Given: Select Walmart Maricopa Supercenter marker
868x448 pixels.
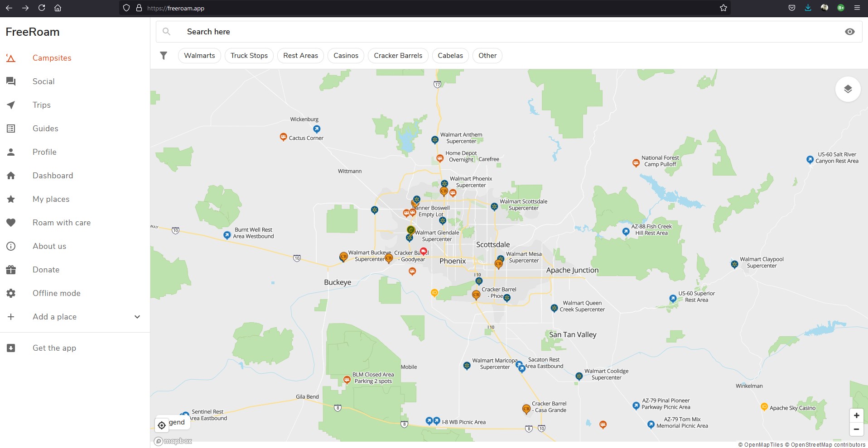Looking at the screenshot, I should pyautogui.click(x=467, y=366).
